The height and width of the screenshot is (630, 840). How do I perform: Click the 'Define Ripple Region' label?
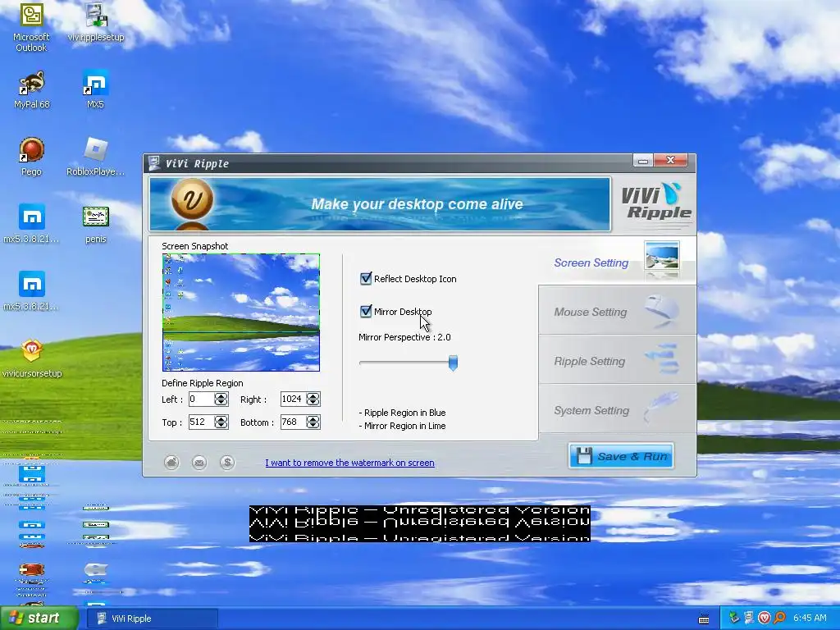(203, 383)
